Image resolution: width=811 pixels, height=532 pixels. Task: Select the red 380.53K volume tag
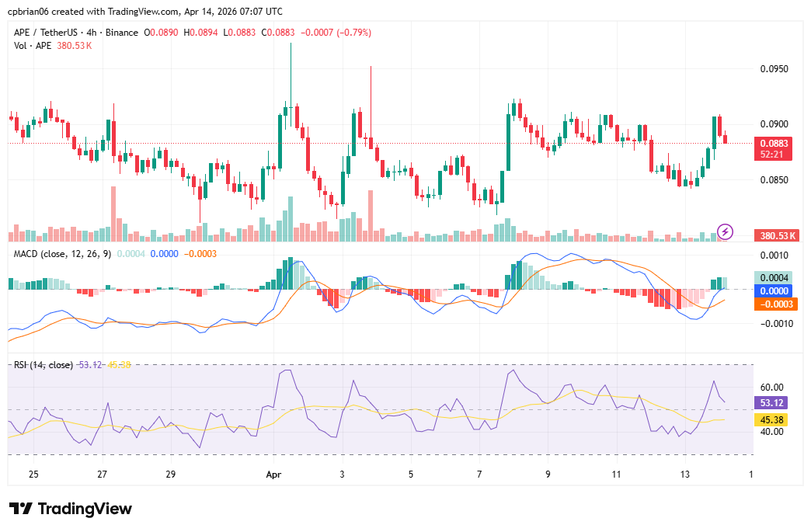pos(777,235)
